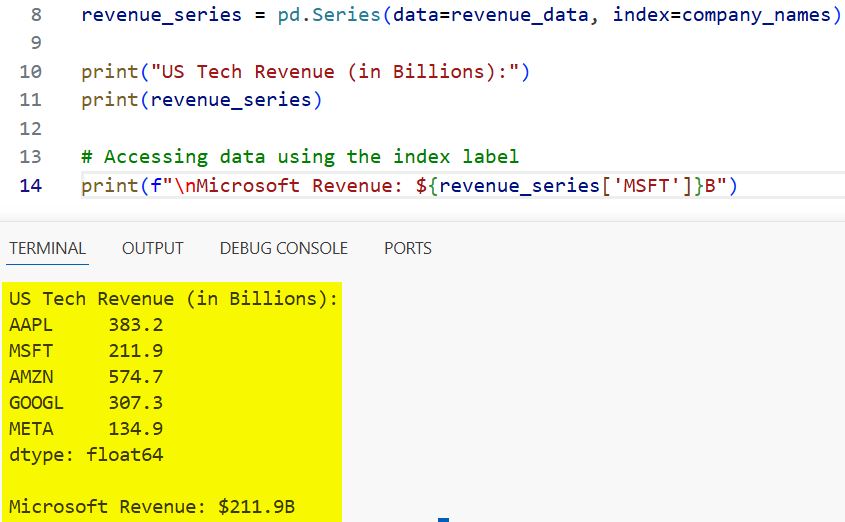This screenshot has height=522, width=845.
Task: Click the MSFT 211.9 terminal row
Action: click(x=86, y=351)
